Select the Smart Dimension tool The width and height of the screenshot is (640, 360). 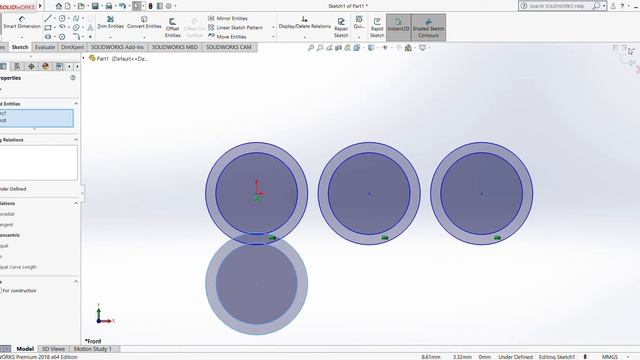(x=22, y=22)
